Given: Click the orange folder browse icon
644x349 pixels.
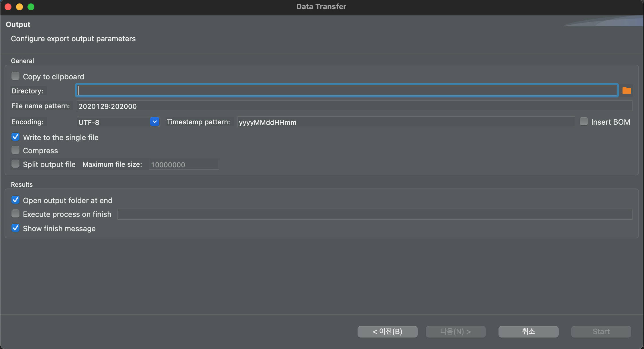Looking at the screenshot, I should click(627, 91).
